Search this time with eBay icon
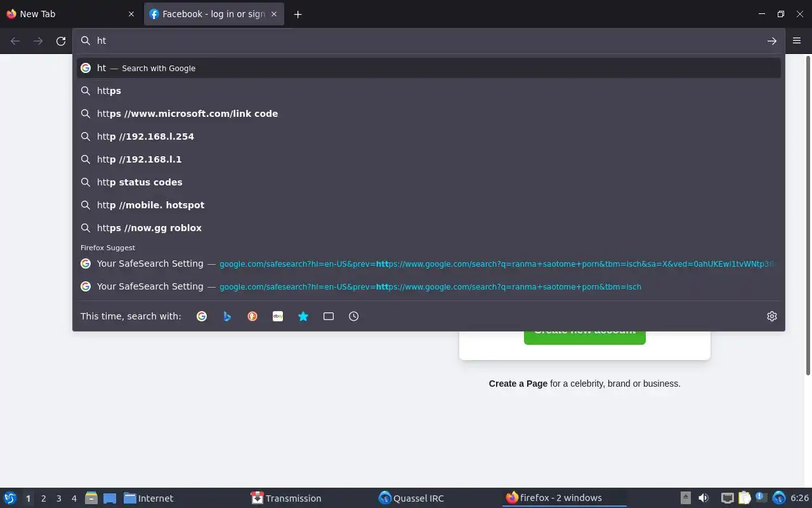Screen dimensions: 812x508 coord(278,316)
